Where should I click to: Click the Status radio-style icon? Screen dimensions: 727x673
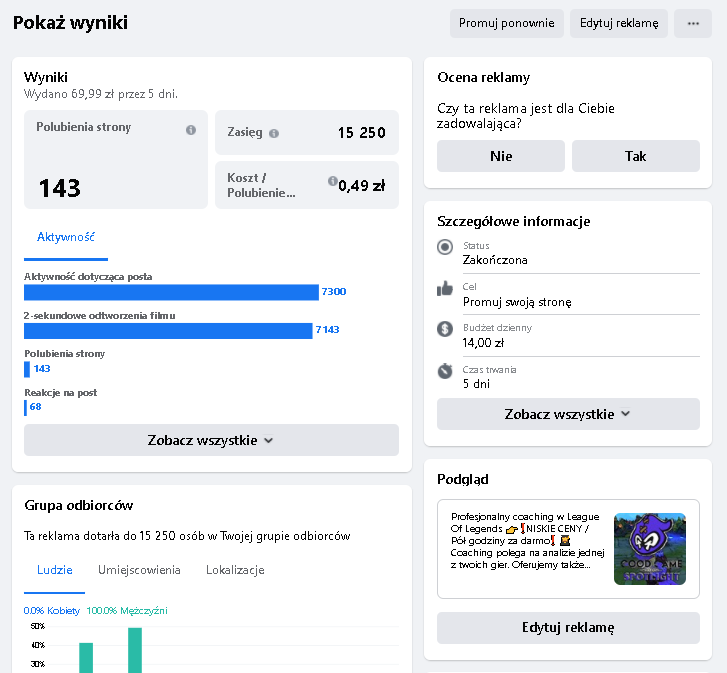point(445,248)
